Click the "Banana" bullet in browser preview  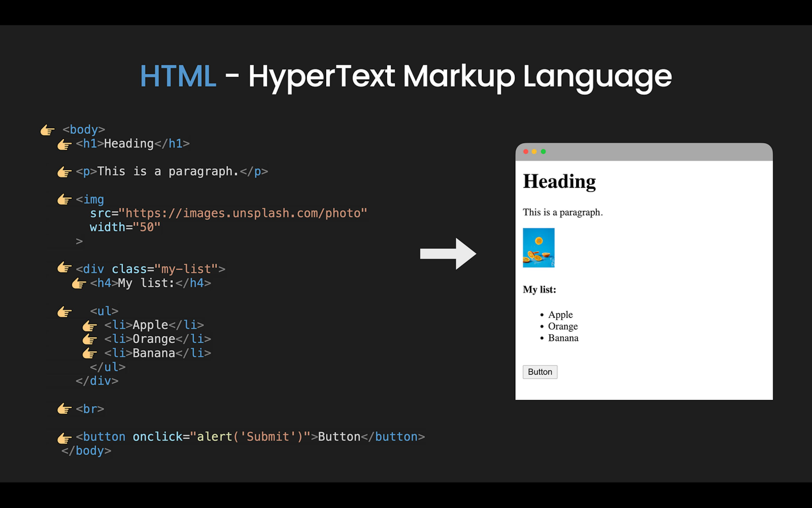(x=563, y=338)
